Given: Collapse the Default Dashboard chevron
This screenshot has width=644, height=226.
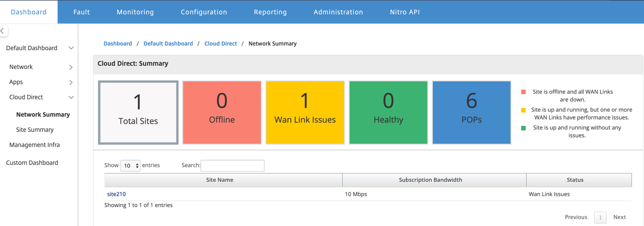Looking at the screenshot, I should 71,48.
